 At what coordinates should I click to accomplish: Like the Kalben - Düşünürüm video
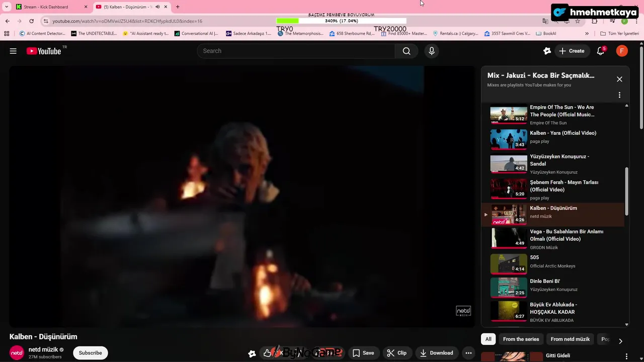coord(267,353)
